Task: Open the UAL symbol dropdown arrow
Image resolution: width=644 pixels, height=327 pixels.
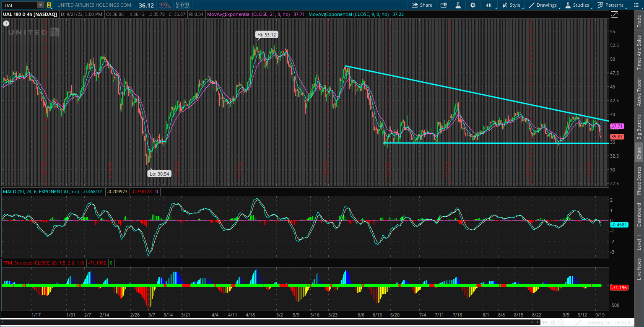Action: coord(40,5)
